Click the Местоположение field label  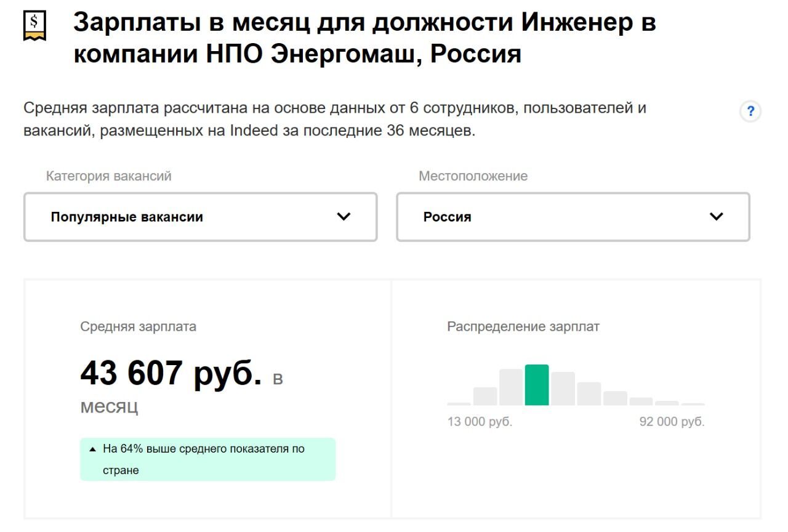click(473, 176)
